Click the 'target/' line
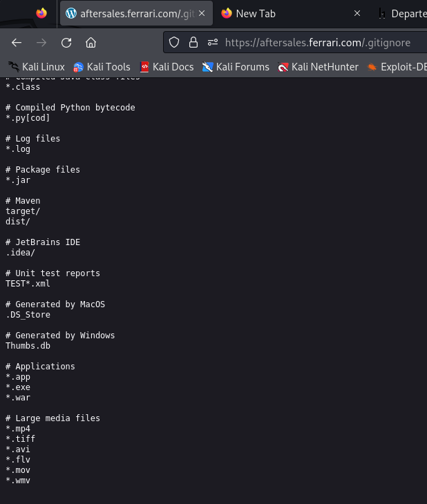427x504 pixels. (x=23, y=211)
